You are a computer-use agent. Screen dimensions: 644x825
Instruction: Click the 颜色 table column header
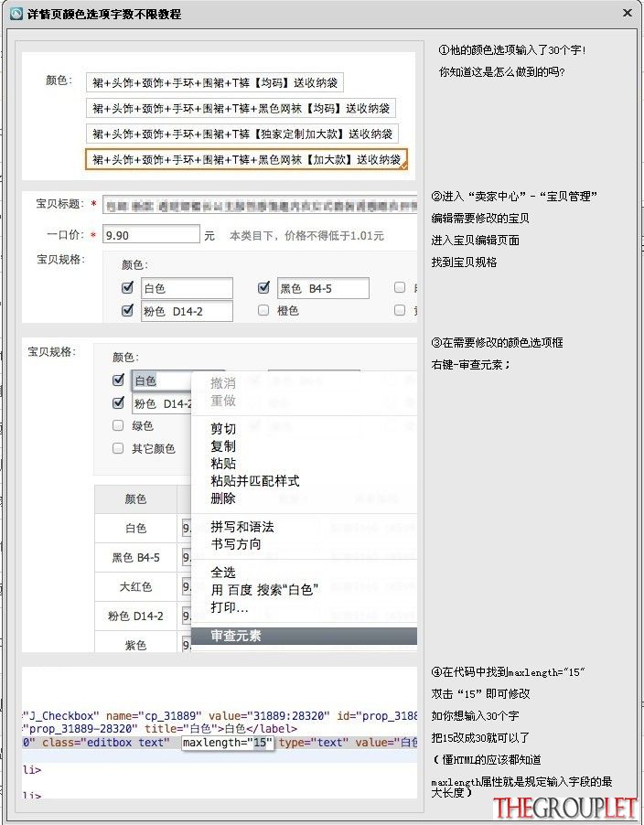point(135,498)
